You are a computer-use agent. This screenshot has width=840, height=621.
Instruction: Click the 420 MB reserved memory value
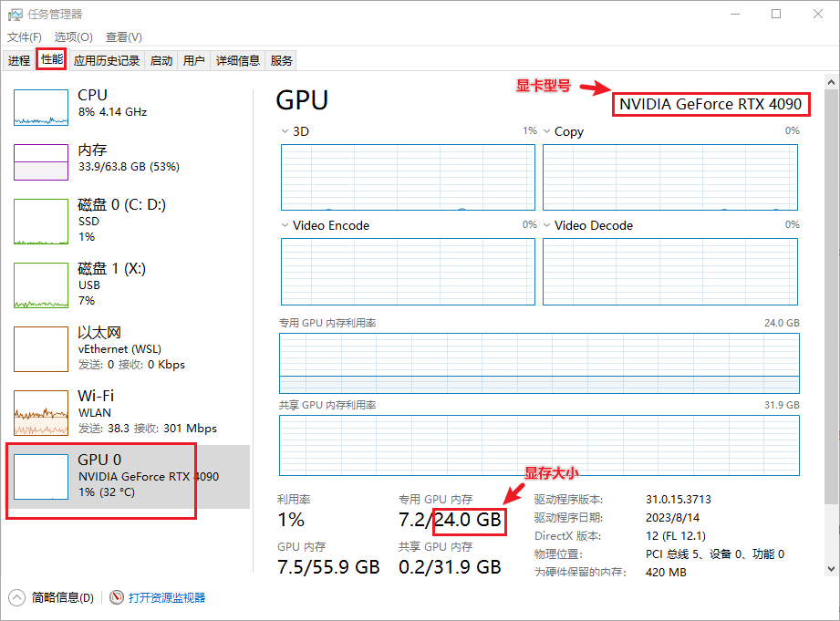(666, 573)
